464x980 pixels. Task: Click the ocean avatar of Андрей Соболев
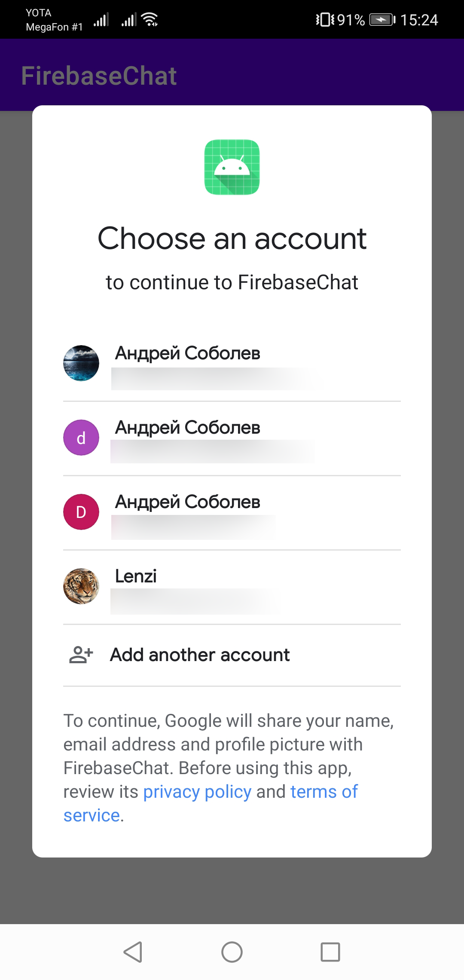[81, 363]
